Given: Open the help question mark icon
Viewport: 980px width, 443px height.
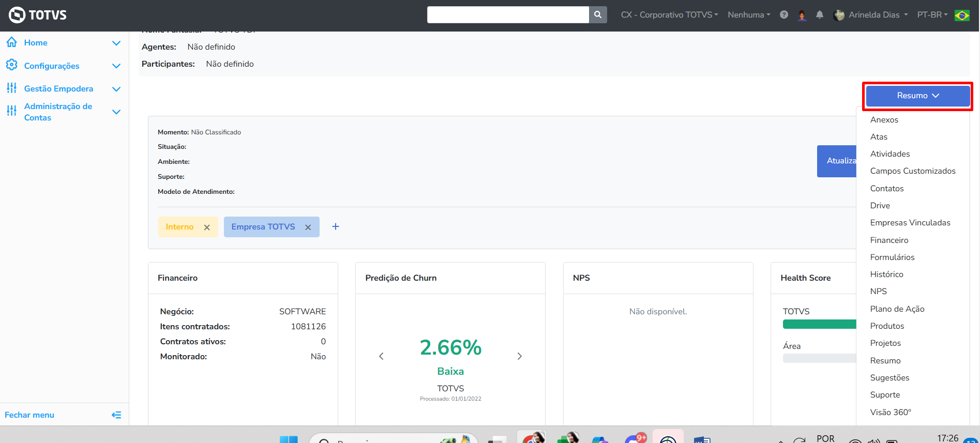Looking at the screenshot, I should 784,15.
